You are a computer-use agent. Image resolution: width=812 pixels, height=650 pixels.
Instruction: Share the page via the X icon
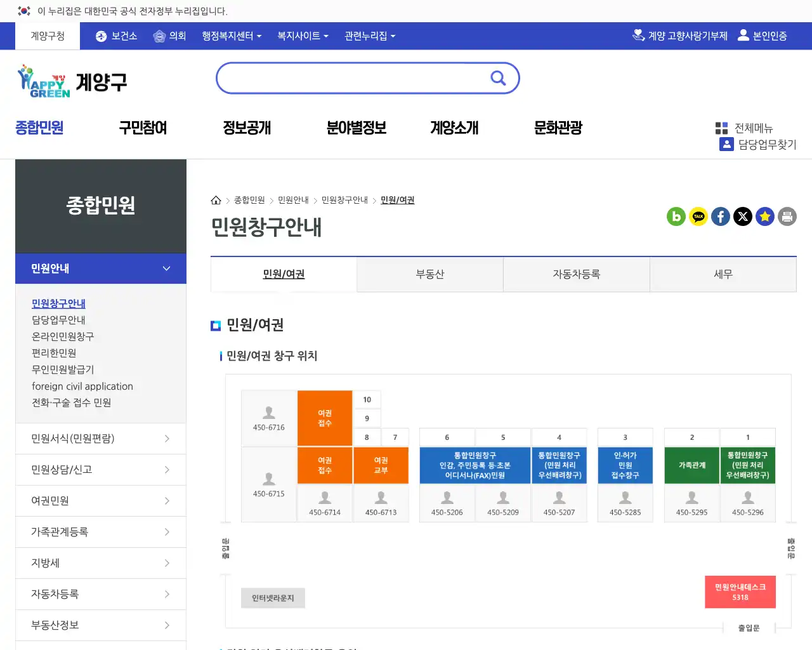[x=743, y=216]
